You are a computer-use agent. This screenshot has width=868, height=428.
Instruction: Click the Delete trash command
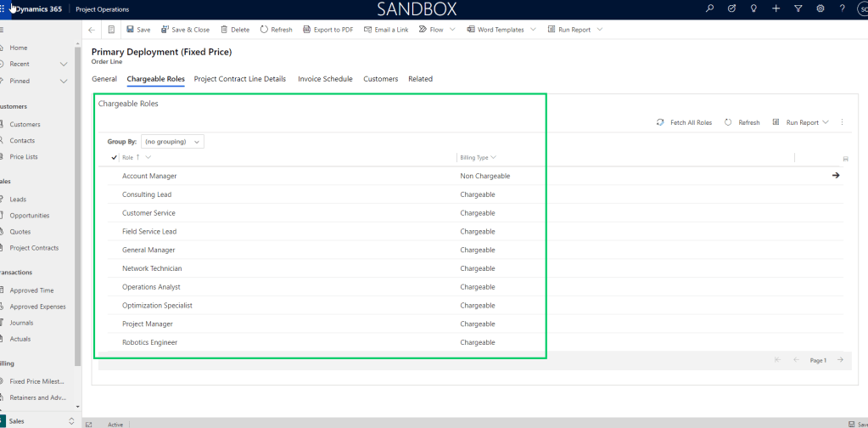235,30
